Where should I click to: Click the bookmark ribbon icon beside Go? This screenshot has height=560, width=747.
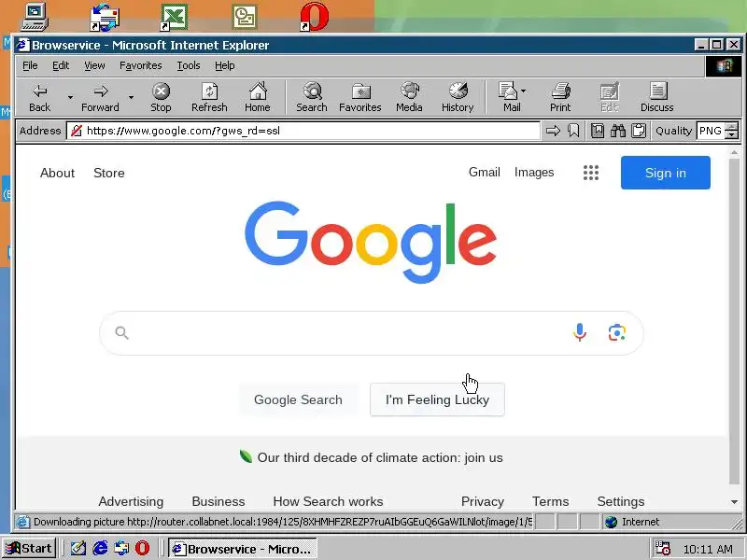[573, 131]
